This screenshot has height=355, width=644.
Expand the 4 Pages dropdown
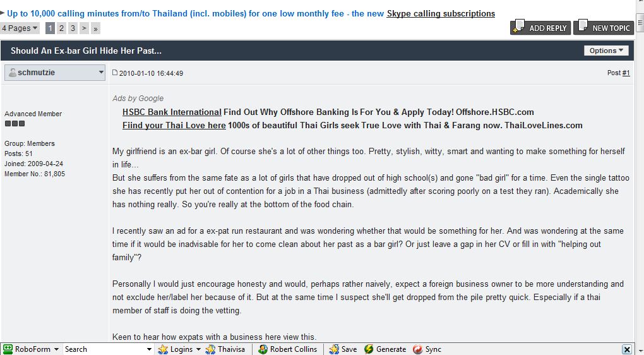point(20,28)
